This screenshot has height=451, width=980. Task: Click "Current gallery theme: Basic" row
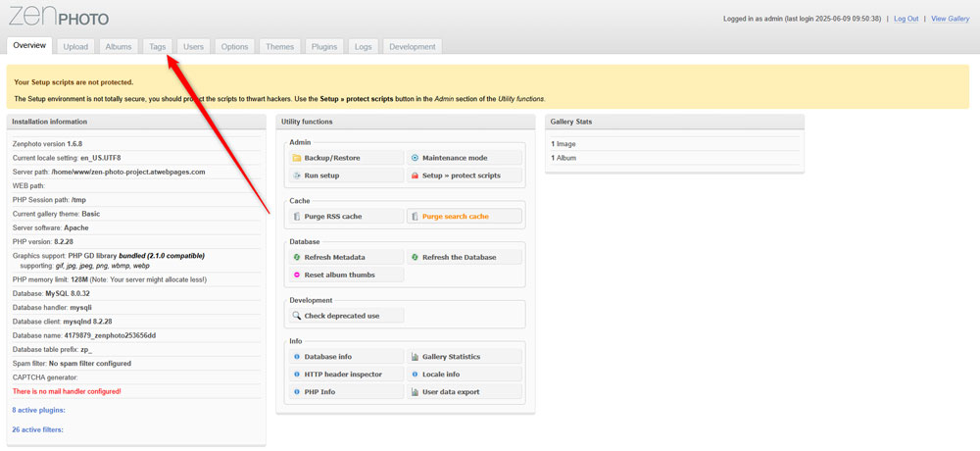click(136, 214)
